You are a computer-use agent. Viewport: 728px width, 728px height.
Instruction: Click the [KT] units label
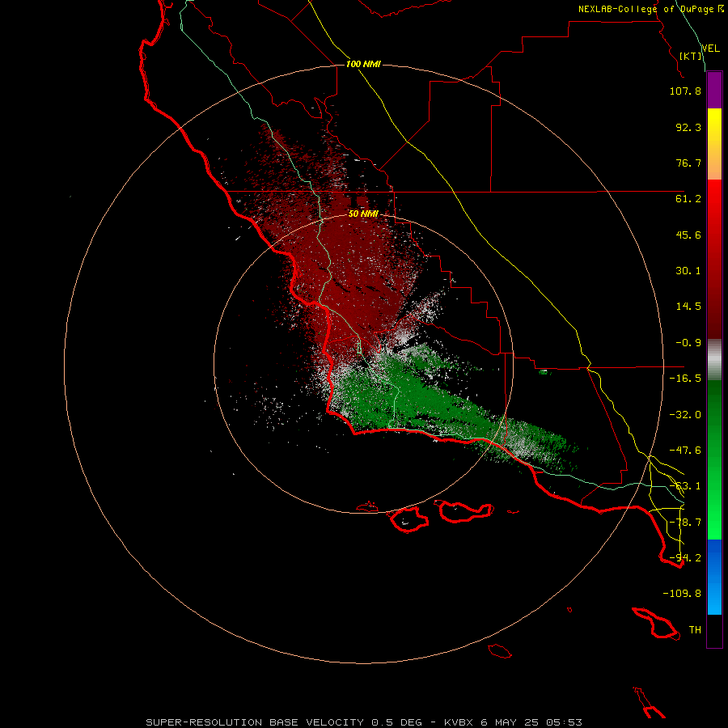(x=691, y=56)
